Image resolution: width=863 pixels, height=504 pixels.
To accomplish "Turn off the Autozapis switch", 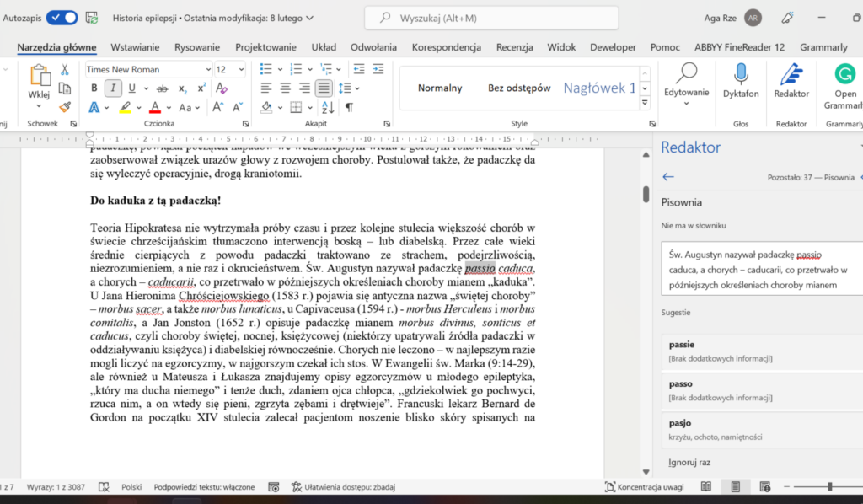I will [62, 17].
